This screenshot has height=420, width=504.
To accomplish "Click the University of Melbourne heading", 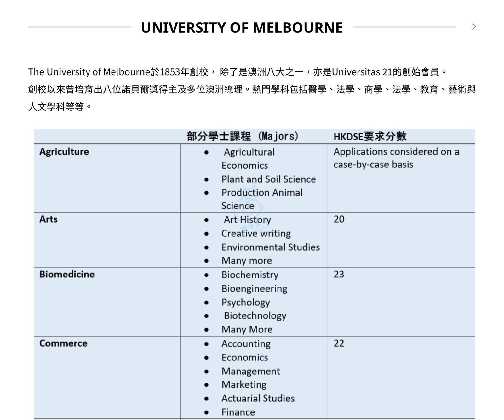I will (242, 28).
